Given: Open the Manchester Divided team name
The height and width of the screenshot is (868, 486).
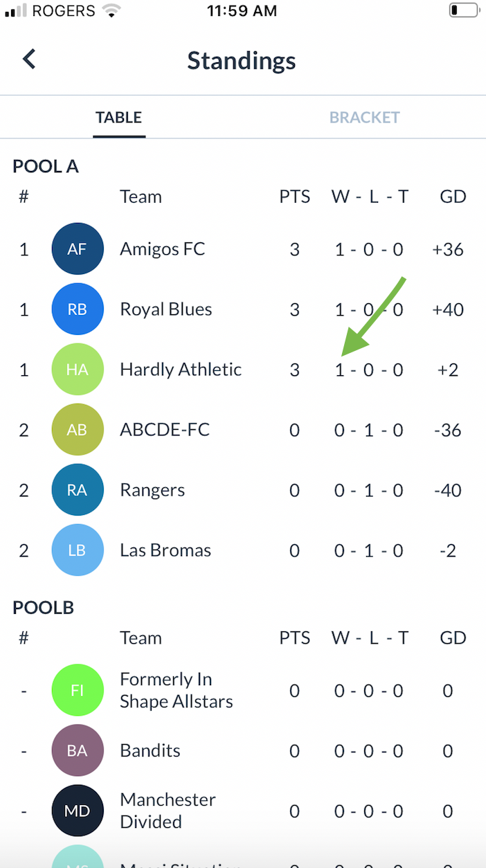Looking at the screenshot, I should pos(168,811).
